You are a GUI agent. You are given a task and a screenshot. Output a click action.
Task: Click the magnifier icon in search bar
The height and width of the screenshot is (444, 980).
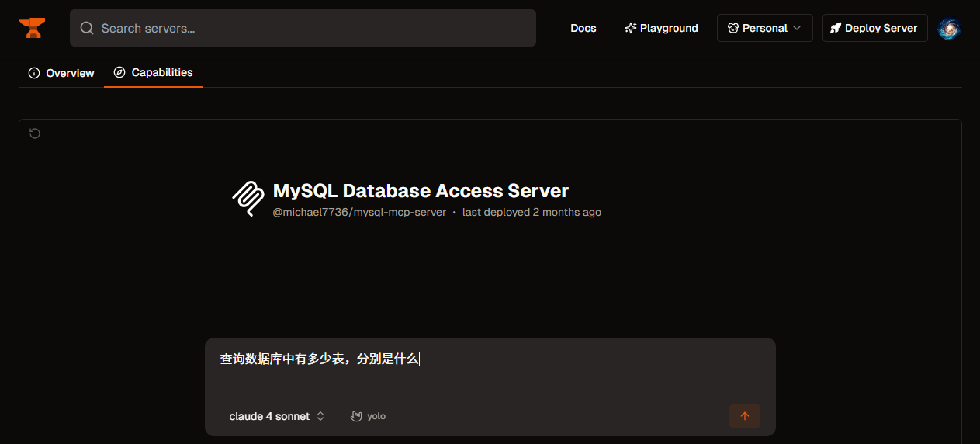(x=87, y=28)
